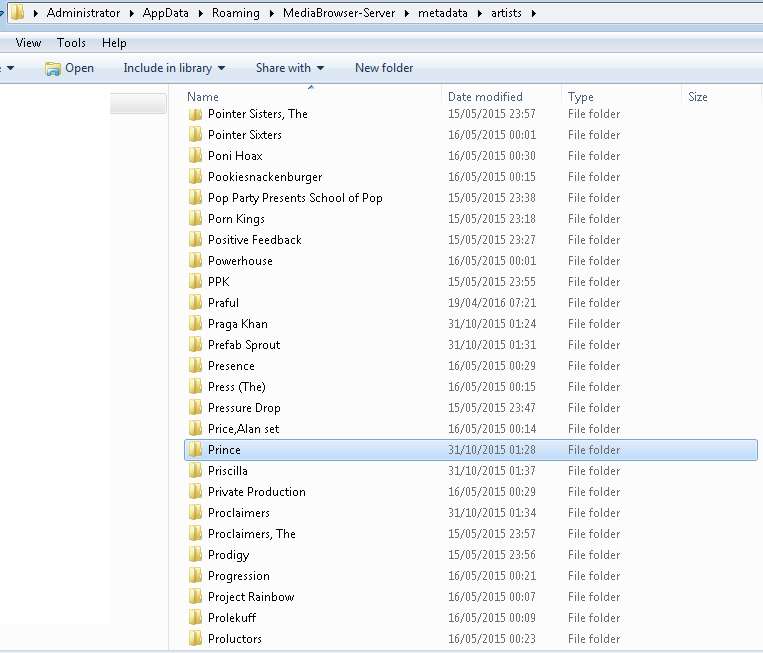Click the 19/04/2016 07:21 date cell

[x=492, y=303]
